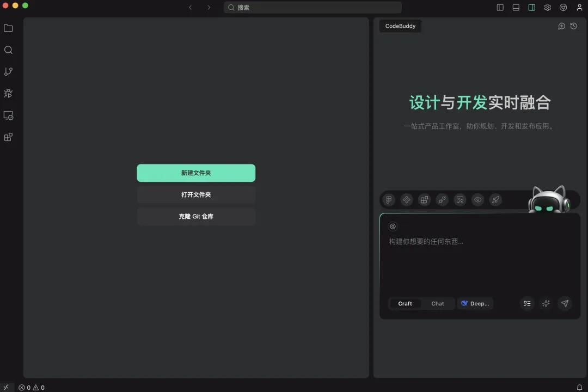Click the feedback bubble icon in the CodeBuddy panel
This screenshot has height=392, width=588.
pos(561,26)
